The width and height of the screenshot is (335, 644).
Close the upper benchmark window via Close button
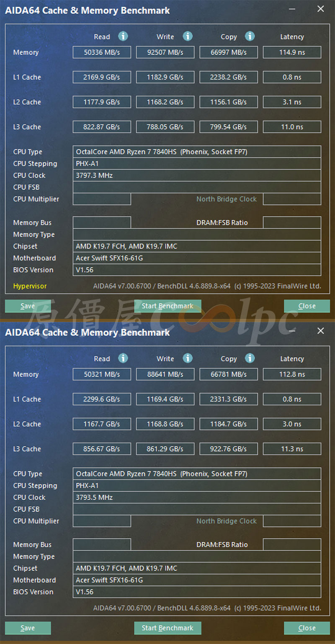307,306
